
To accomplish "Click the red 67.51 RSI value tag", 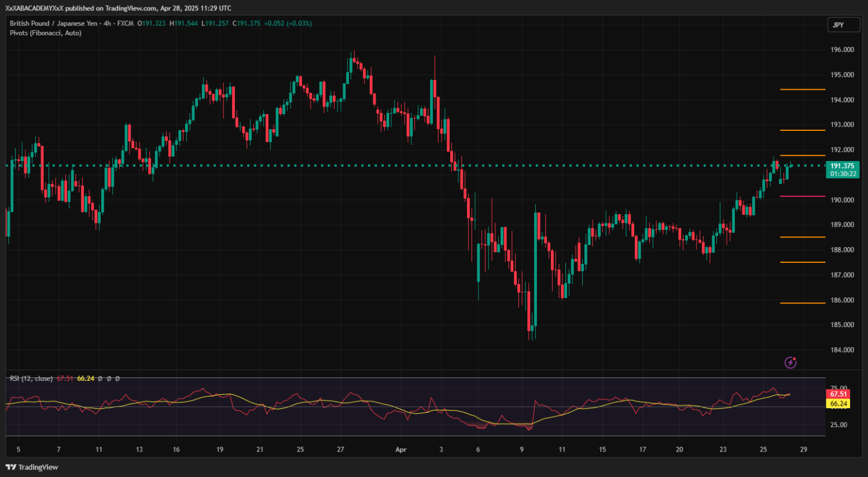I will (x=838, y=394).
